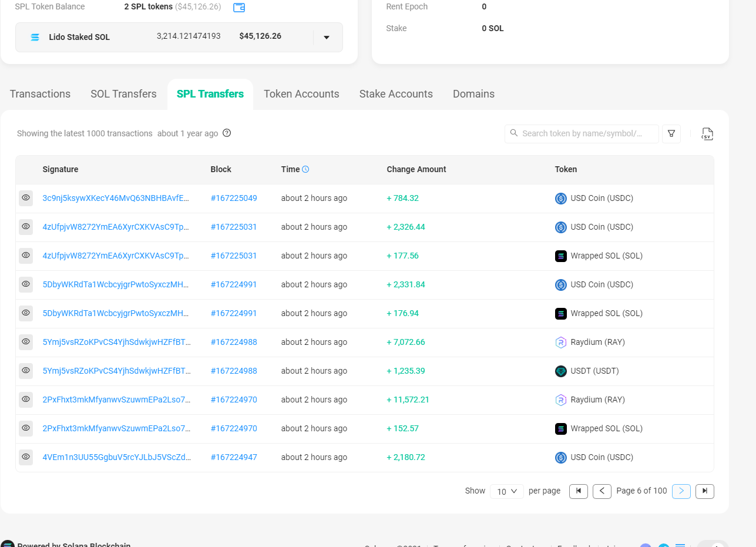Switch to the Stake Accounts tab
The height and width of the screenshot is (547, 756).
pyautogui.click(x=396, y=94)
